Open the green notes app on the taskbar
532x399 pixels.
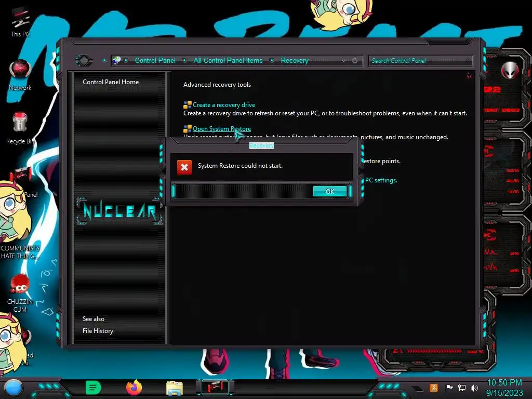coord(94,388)
